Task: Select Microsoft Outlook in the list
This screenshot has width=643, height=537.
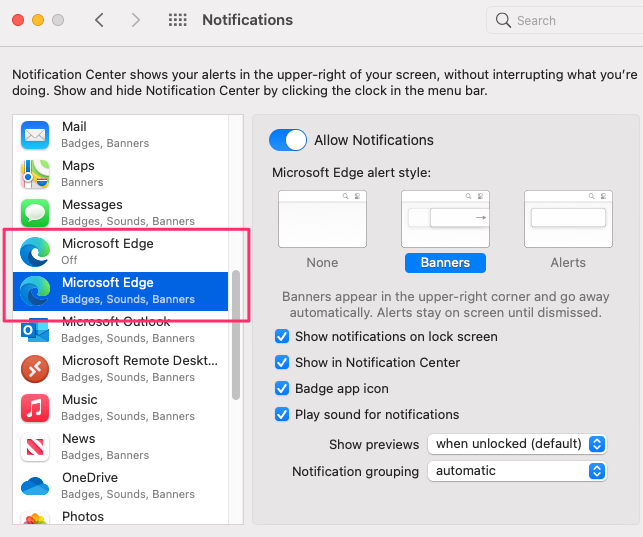Action: pyautogui.click(x=120, y=330)
